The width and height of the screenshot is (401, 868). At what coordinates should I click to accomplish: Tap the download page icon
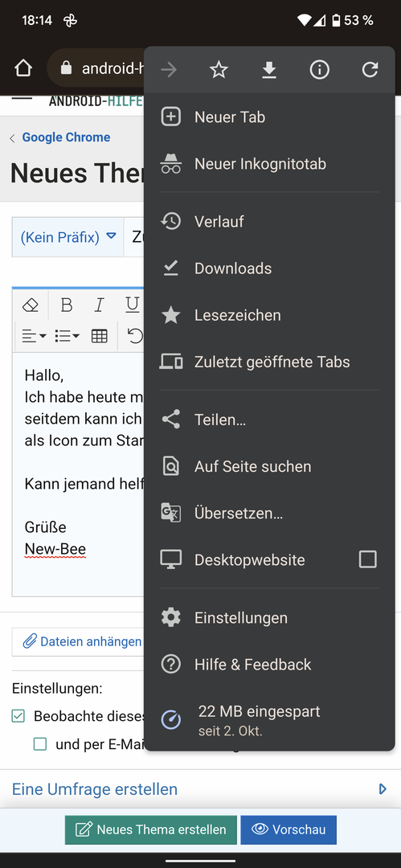(269, 70)
